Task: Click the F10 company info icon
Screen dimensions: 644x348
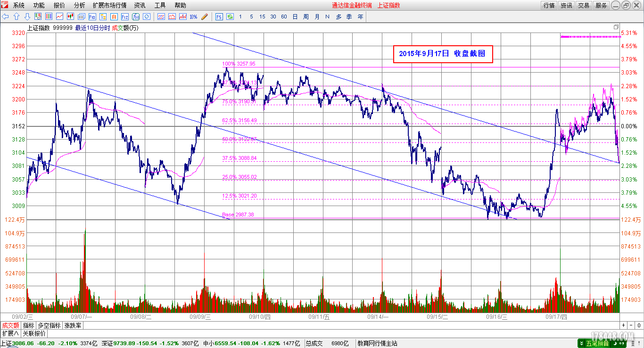Action: tap(92, 17)
